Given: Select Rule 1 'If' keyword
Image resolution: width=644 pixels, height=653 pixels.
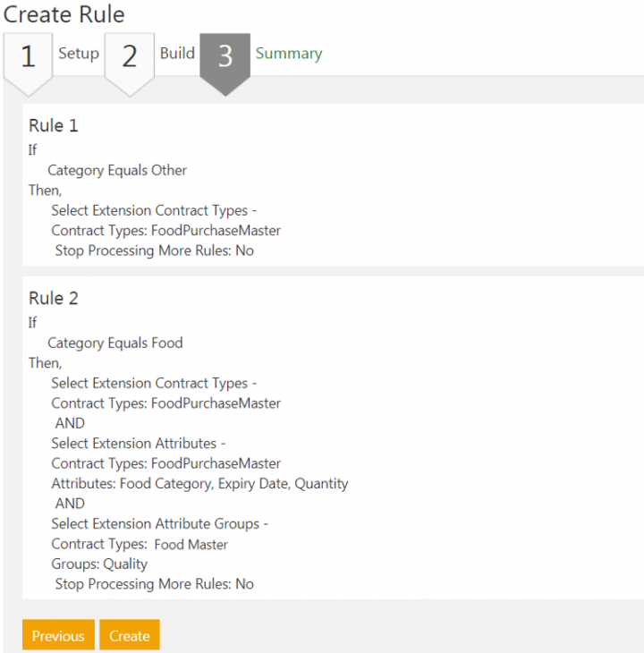Looking at the screenshot, I should coord(32,150).
